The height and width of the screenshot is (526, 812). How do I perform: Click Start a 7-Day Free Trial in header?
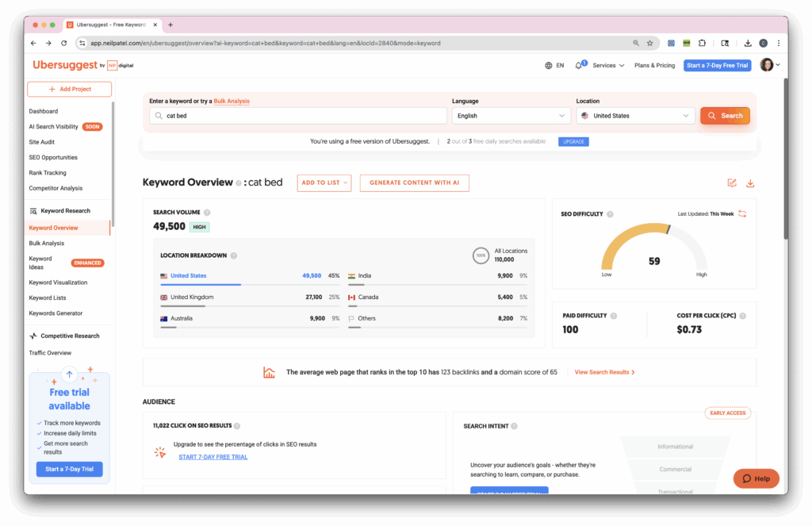pyautogui.click(x=717, y=66)
